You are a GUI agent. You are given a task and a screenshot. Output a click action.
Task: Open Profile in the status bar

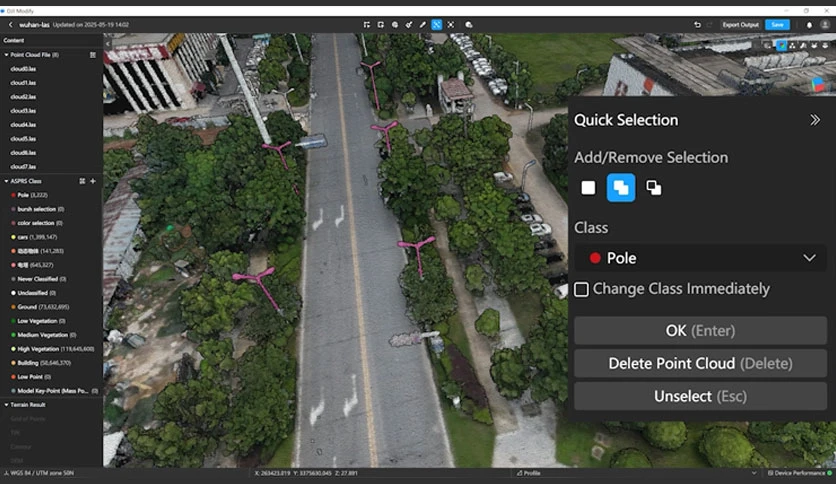tap(529, 473)
